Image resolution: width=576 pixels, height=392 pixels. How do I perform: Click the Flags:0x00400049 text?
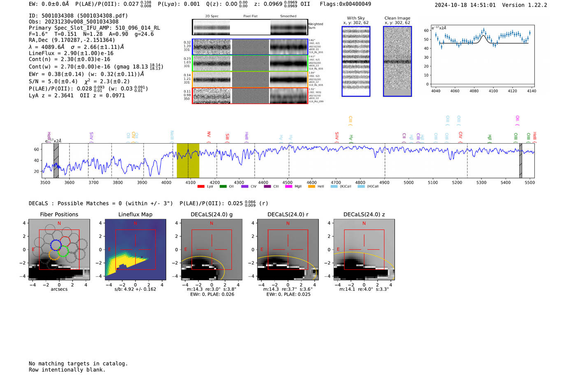[345, 4]
